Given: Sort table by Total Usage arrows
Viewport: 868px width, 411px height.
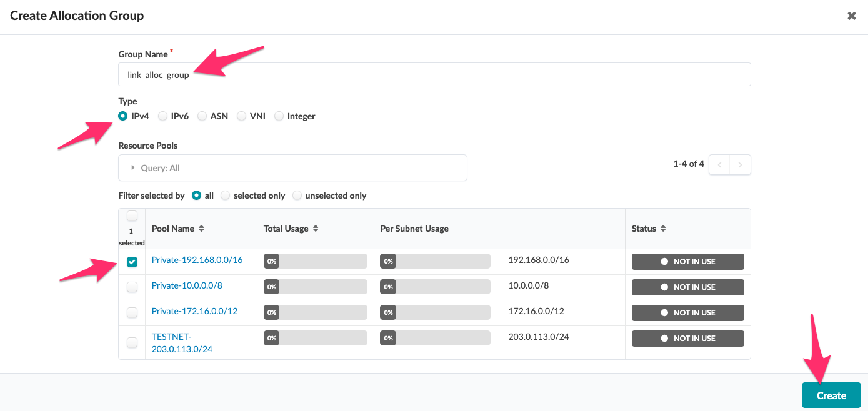Looking at the screenshot, I should [x=316, y=229].
